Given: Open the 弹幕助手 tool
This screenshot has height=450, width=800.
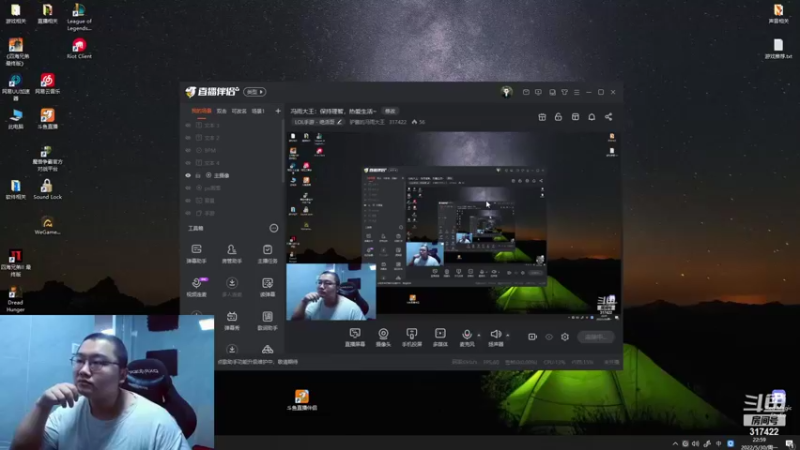Looking at the screenshot, I should coord(196,254).
